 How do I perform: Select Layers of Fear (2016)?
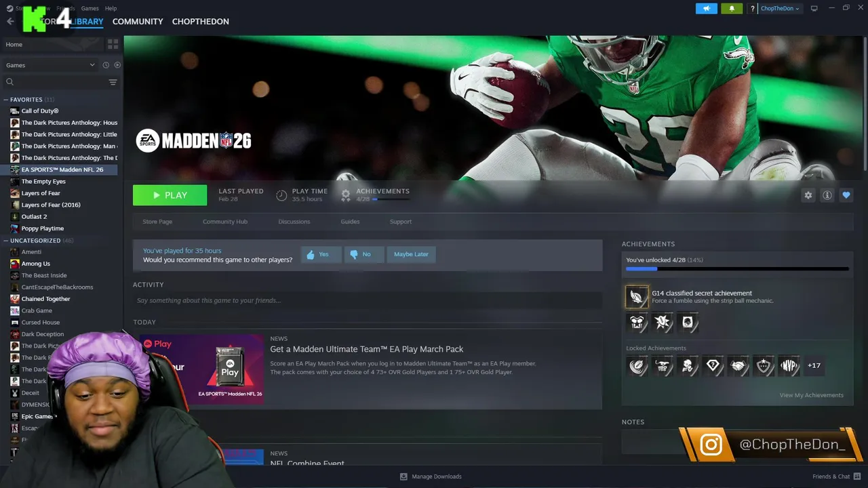pos(51,205)
